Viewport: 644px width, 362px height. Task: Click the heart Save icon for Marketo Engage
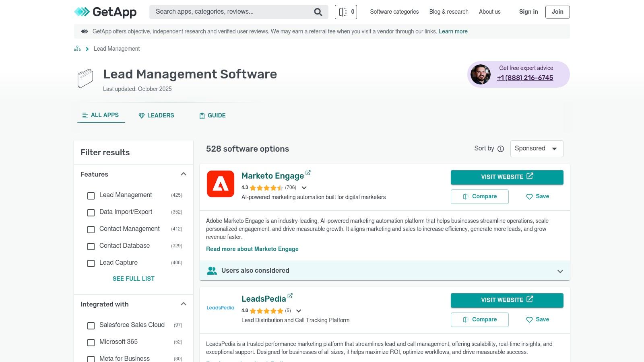(529, 197)
